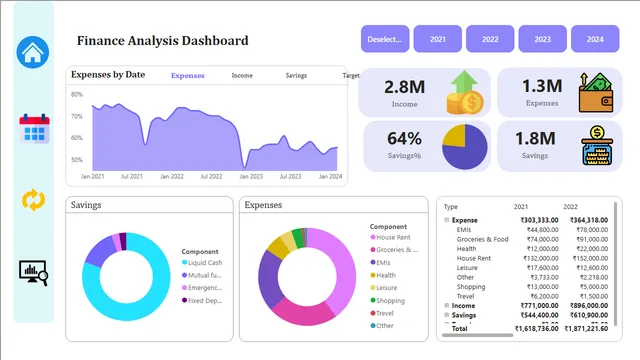Click the Deselect button

click(385, 39)
